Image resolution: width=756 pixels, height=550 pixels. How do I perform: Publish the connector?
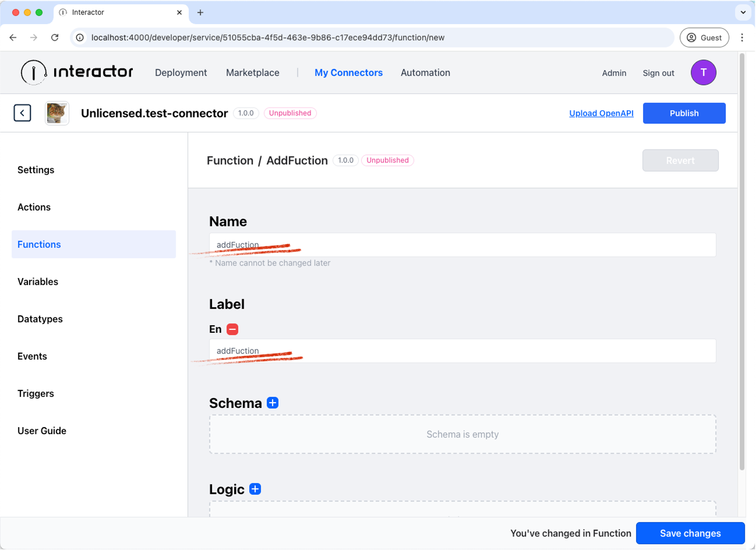(x=684, y=113)
